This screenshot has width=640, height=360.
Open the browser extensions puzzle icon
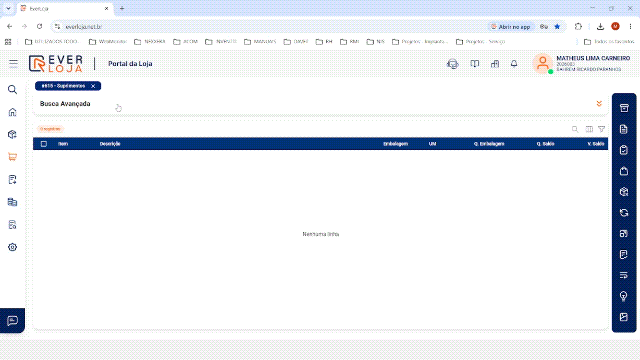pos(578,27)
